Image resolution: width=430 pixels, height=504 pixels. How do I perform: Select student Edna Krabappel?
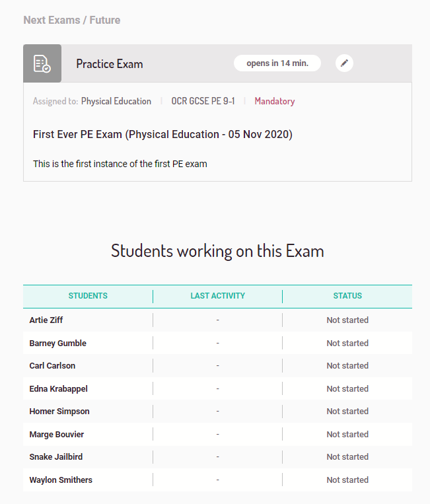pyautogui.click(x=59, y=389)
